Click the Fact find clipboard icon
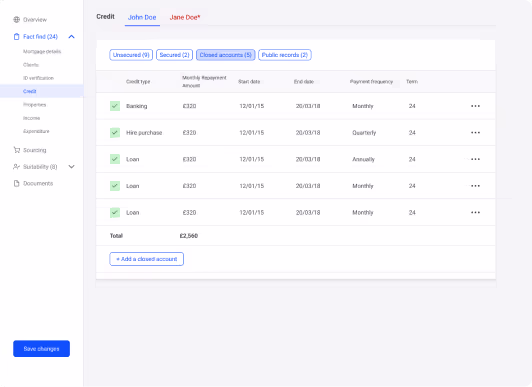532x387 pixels. point(16,37)
